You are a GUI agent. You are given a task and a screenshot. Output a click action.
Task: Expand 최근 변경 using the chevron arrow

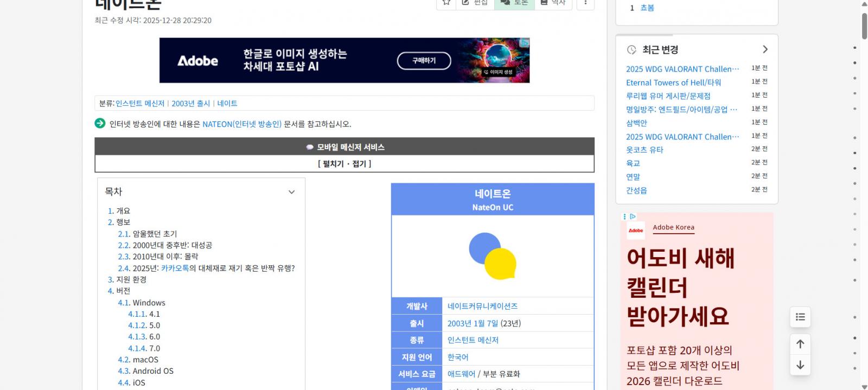point(765,49)
